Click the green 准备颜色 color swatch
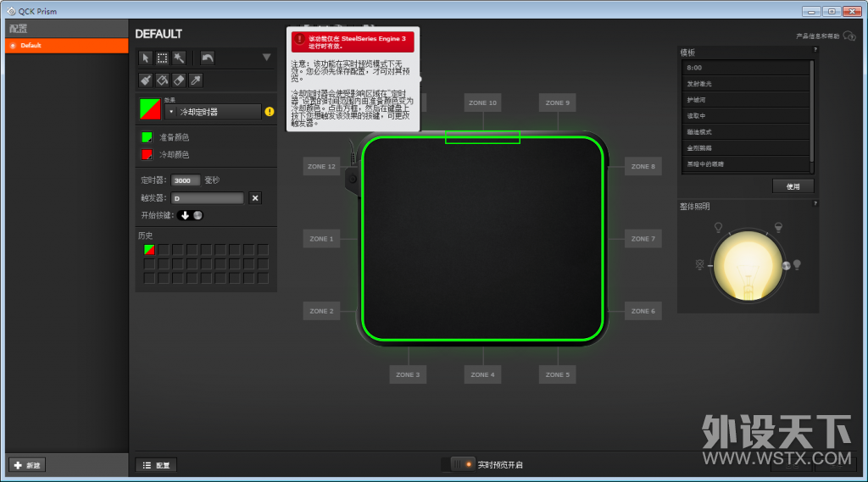 point(147,136)
